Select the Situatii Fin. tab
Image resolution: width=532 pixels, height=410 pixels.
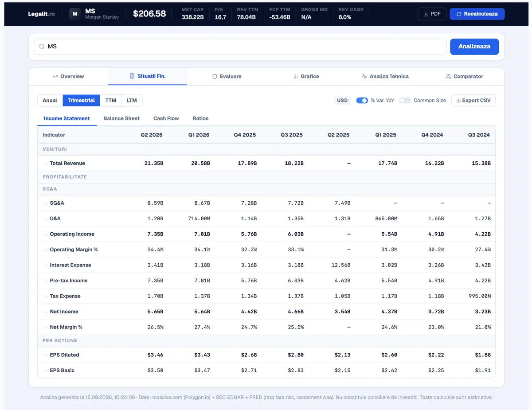[x=148, y=76]
